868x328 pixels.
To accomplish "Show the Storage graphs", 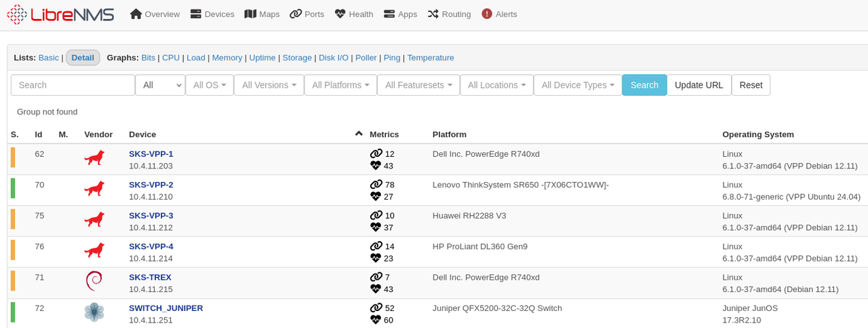I will [x=297, y=58].
